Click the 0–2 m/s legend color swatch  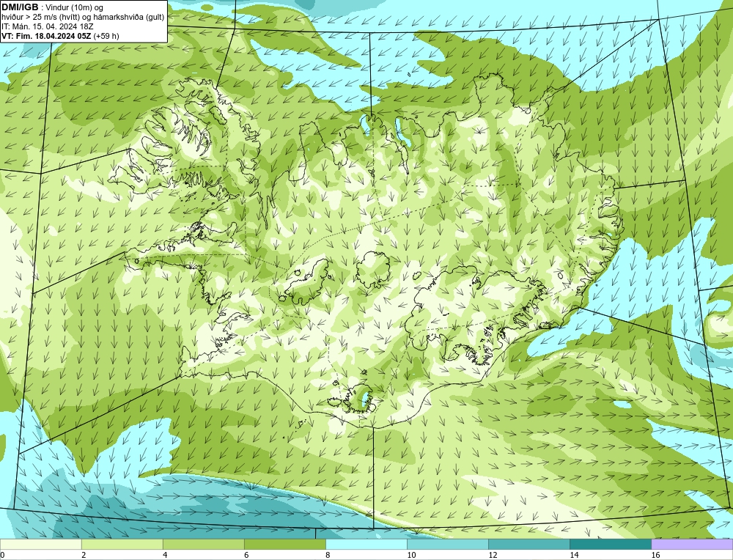40,544
